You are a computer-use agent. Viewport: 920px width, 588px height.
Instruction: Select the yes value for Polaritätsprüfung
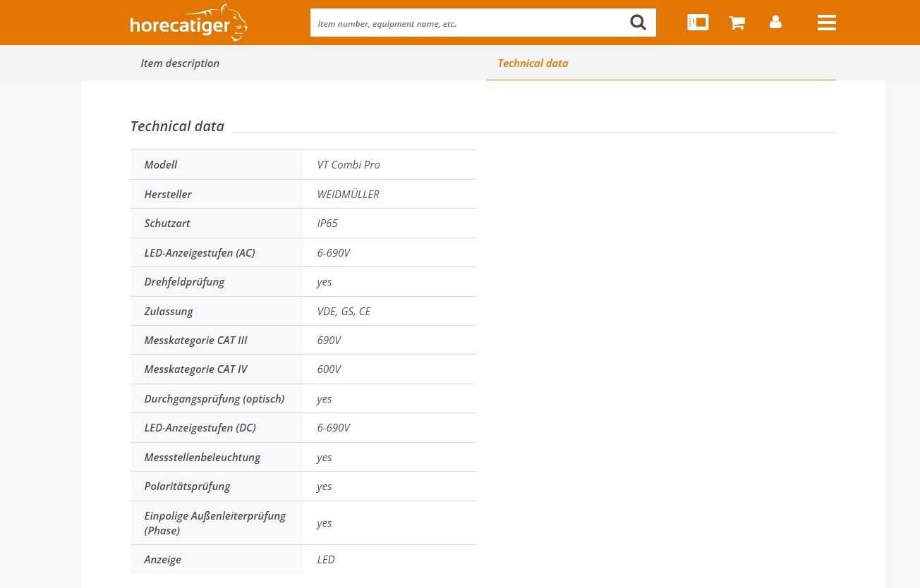click(325, 486)
